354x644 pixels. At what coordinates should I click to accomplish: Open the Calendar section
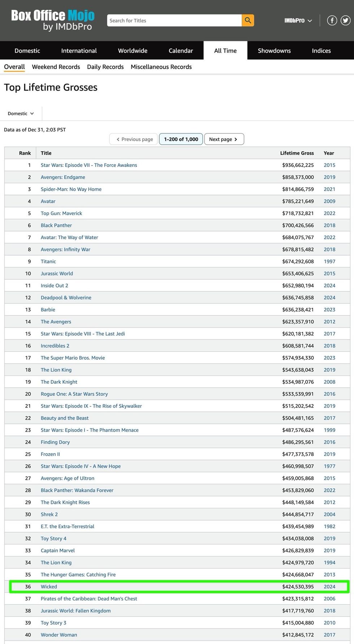click(x=181, y=51)
